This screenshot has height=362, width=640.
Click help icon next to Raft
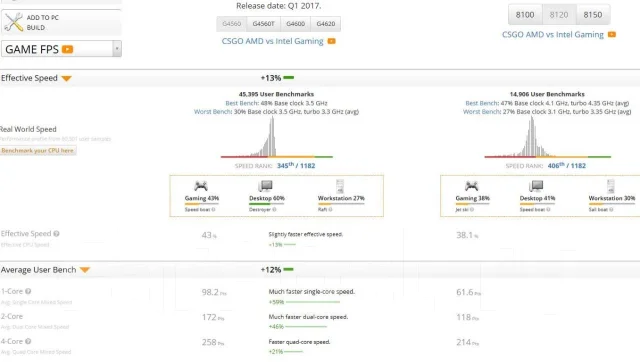pyautogui.click(x=330, y=209)
